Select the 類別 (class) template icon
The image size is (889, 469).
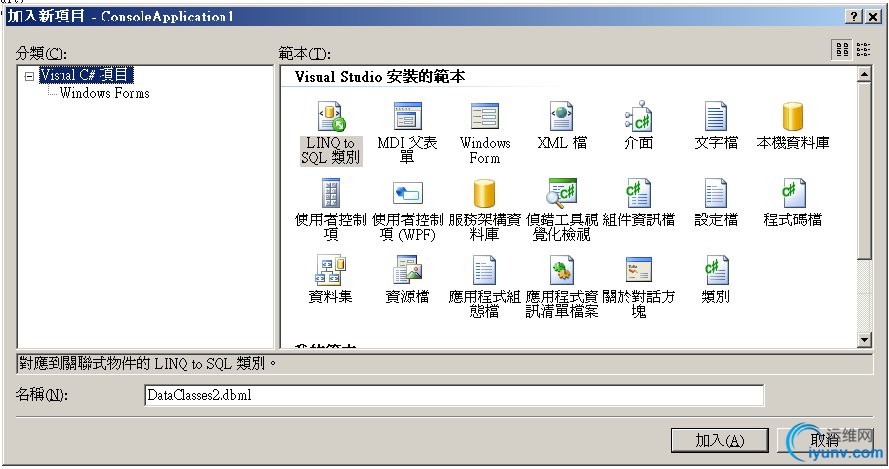point(716,270)
